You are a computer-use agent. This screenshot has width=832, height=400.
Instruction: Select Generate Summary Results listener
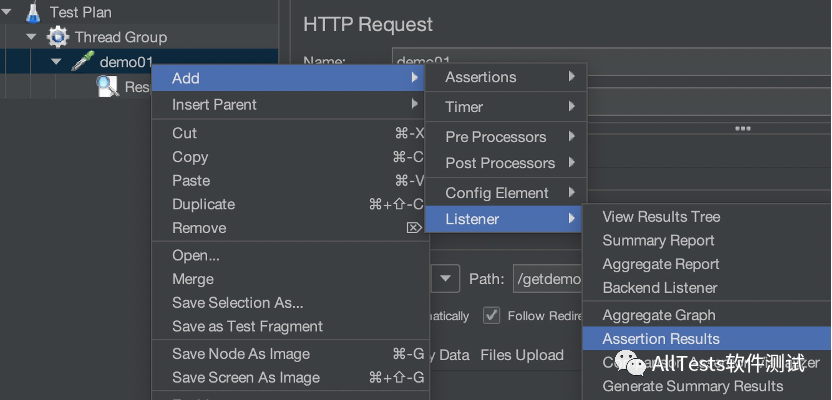692,386
